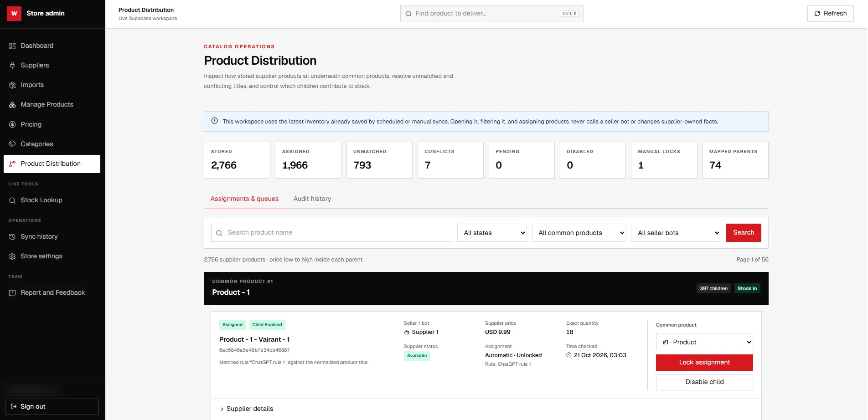868x420 pixels.
Task: Click the top search bar magnifier icon
Action: click(408, 14)
